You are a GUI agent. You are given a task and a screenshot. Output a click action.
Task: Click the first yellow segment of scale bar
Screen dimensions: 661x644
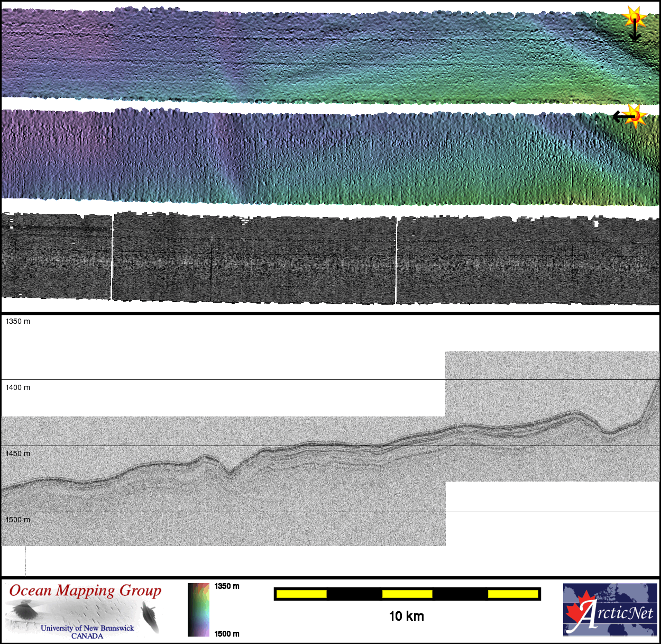click(301, 594)
